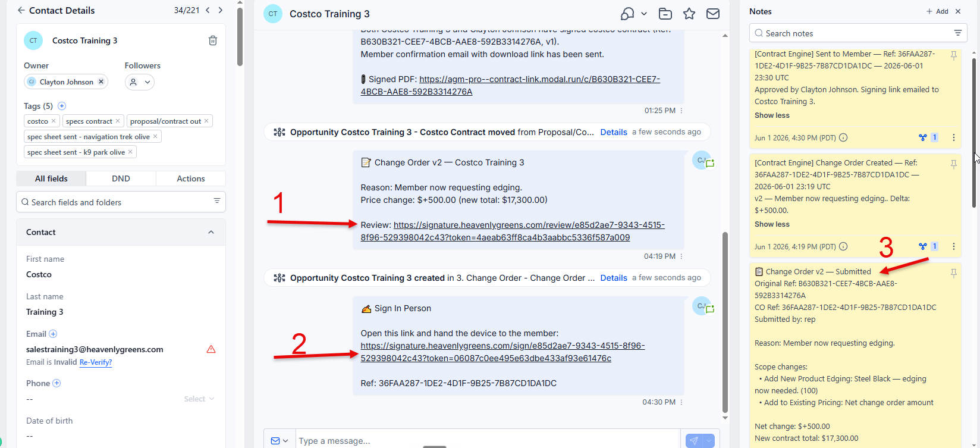This screenshot has height=448, width=980.
Task: Collapse Sent to Member note with Show less
Action: coord(772,115)
